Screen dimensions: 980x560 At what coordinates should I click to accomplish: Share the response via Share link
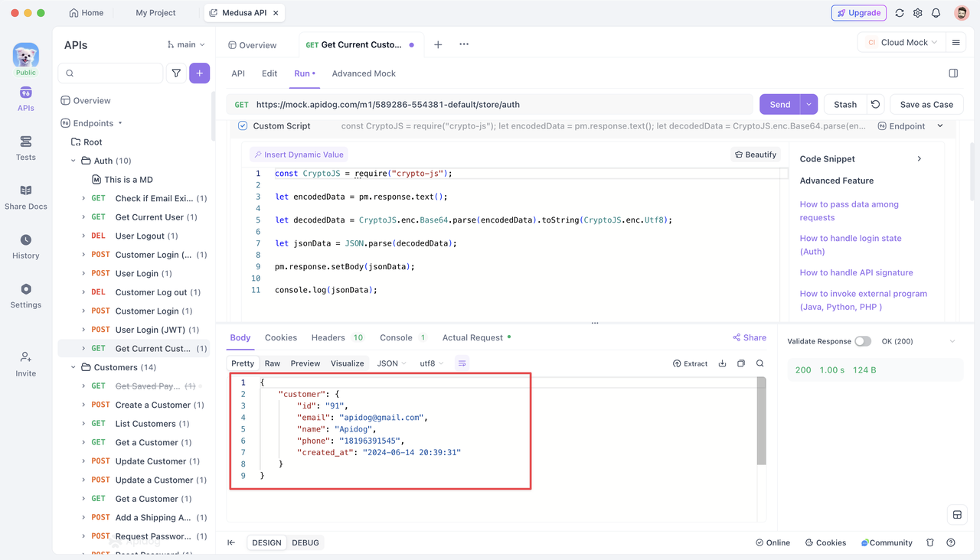tap(750, 337)
